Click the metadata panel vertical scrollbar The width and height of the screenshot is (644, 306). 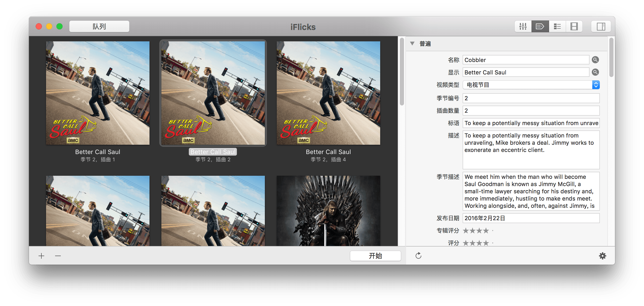coord(611,57)
